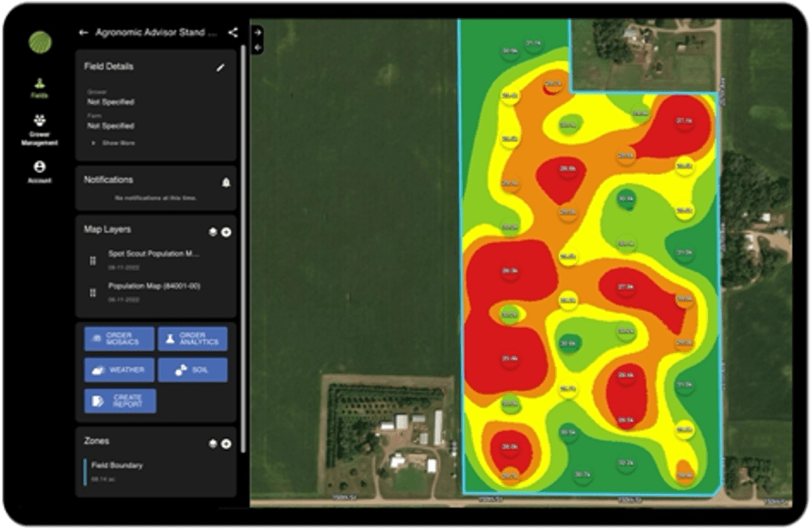
Task: Open the Weather button
Action: point(119,370)
